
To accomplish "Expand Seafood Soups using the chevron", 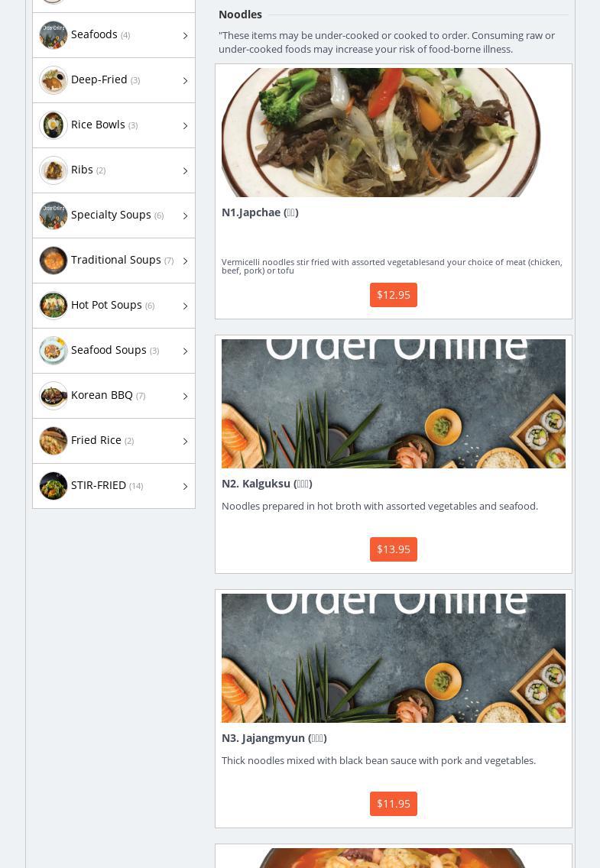I will 185,351.
